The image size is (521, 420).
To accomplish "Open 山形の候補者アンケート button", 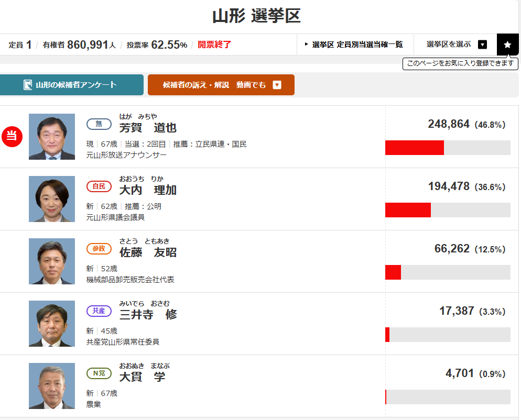I will click(x=71, y=85).
